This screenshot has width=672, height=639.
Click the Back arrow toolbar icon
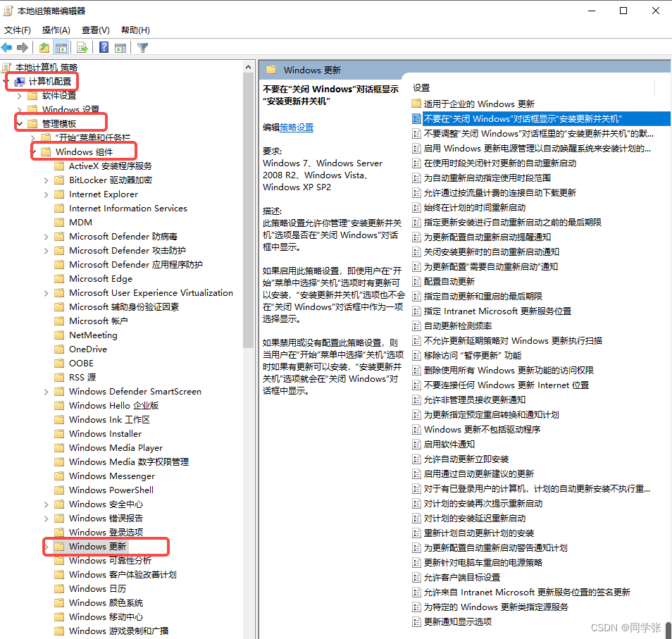[7, 48]
